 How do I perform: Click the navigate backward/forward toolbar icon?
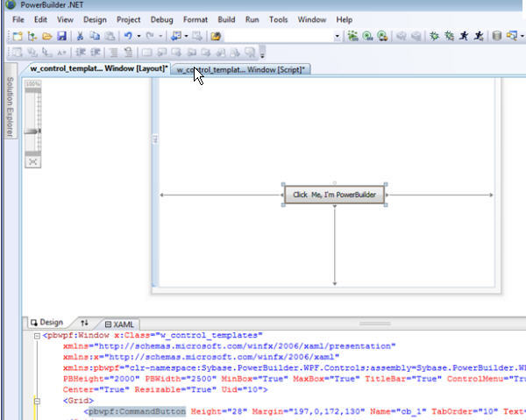click(x=176, y=36)
